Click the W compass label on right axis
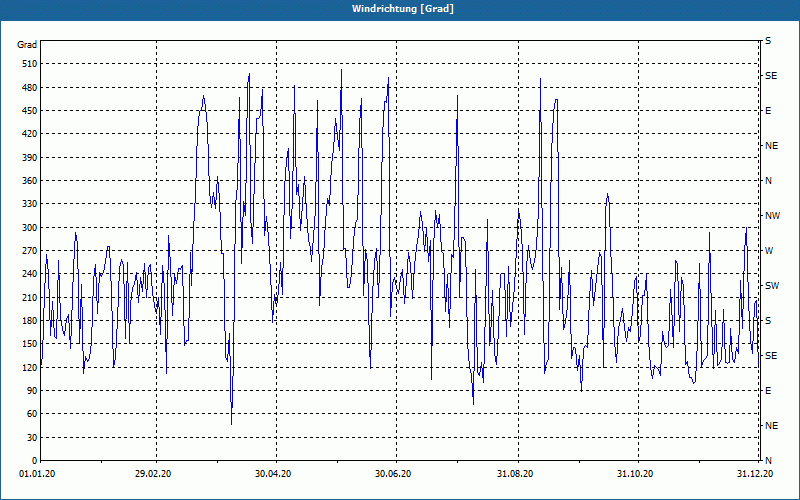 point(769,251)
